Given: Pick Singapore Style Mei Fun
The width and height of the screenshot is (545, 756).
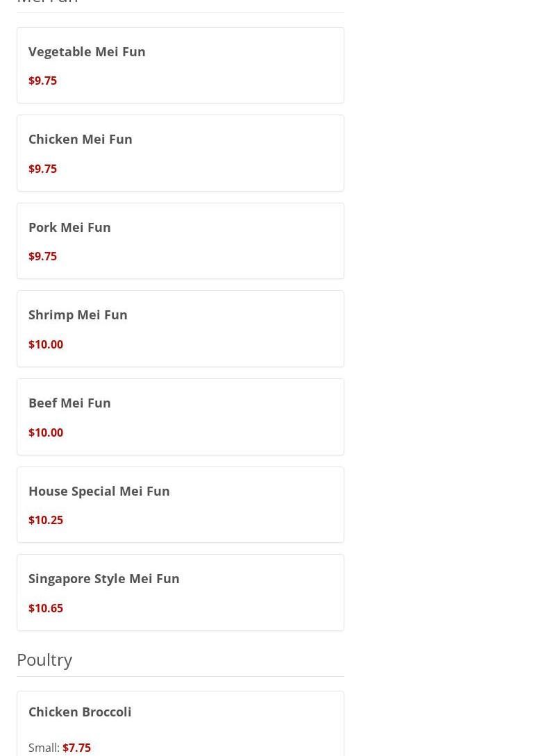Looking at the screenshot, I should point(104,578).
